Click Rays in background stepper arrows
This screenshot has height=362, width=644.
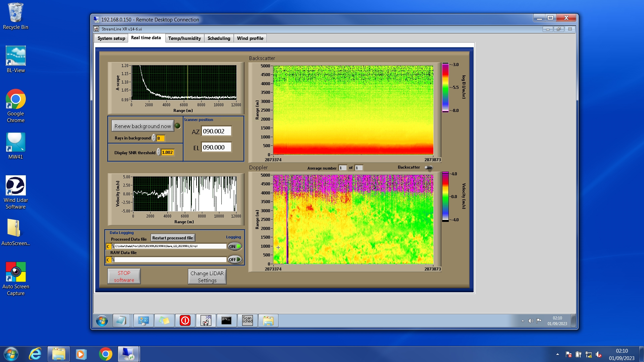tap(154, 138)
